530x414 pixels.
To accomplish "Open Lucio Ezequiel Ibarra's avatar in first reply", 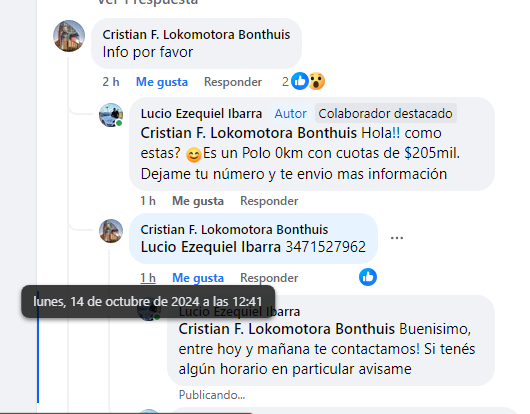I will pos(111,115).
